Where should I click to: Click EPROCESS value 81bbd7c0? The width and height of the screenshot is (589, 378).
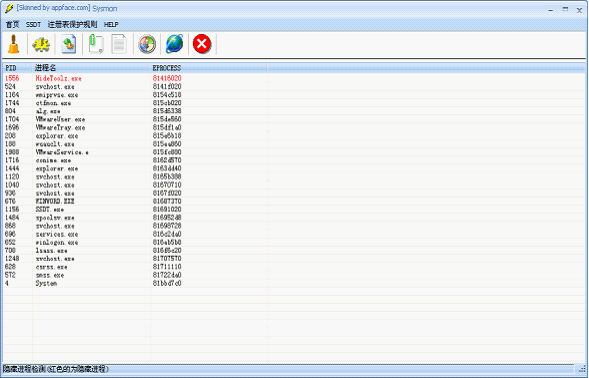coord(167,283)
